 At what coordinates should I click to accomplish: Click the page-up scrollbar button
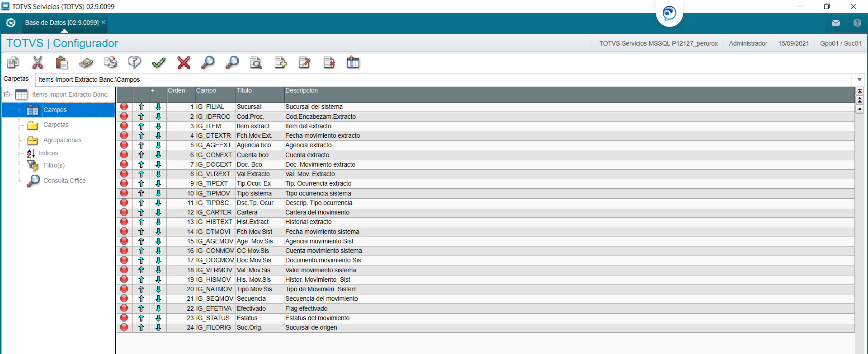click(x=860, y=100)
